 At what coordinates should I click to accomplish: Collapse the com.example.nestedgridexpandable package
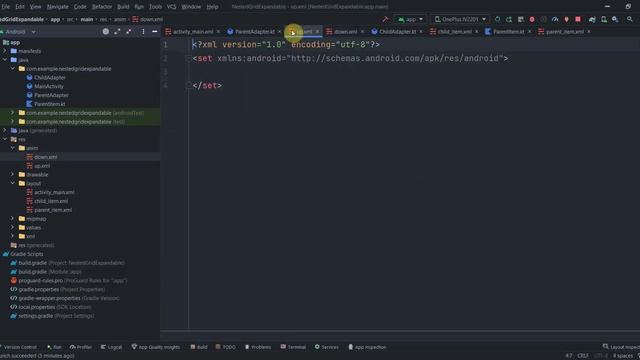pyautogui.click(x=13, y=69)
